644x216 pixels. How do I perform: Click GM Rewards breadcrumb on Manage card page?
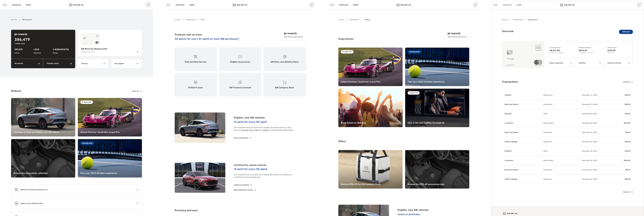(x=518, y=20)
